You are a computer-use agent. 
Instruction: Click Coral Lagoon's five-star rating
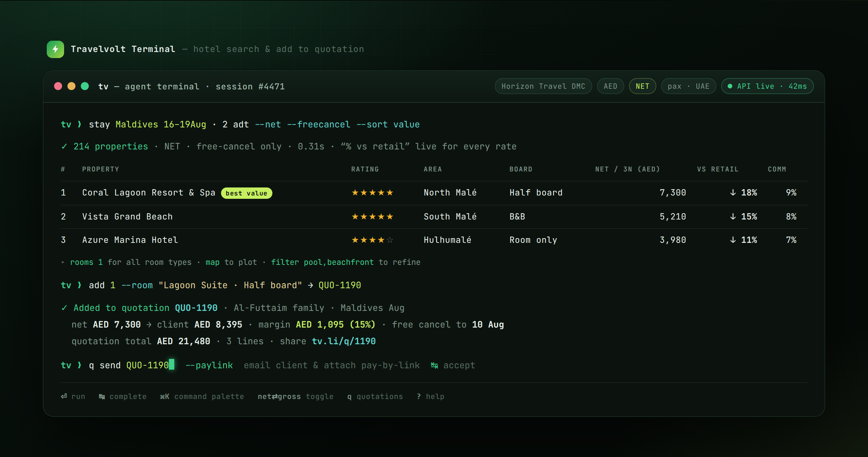pyautogui.click(x=372, y=192)
